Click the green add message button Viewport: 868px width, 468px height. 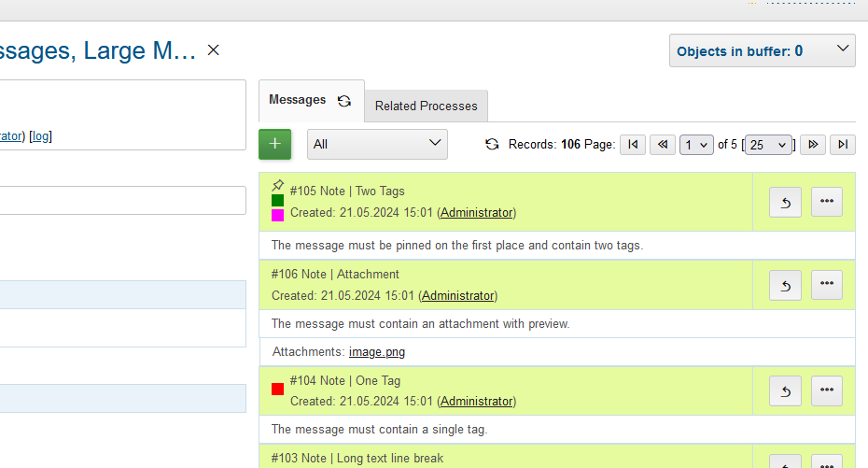tap(274, 144)
